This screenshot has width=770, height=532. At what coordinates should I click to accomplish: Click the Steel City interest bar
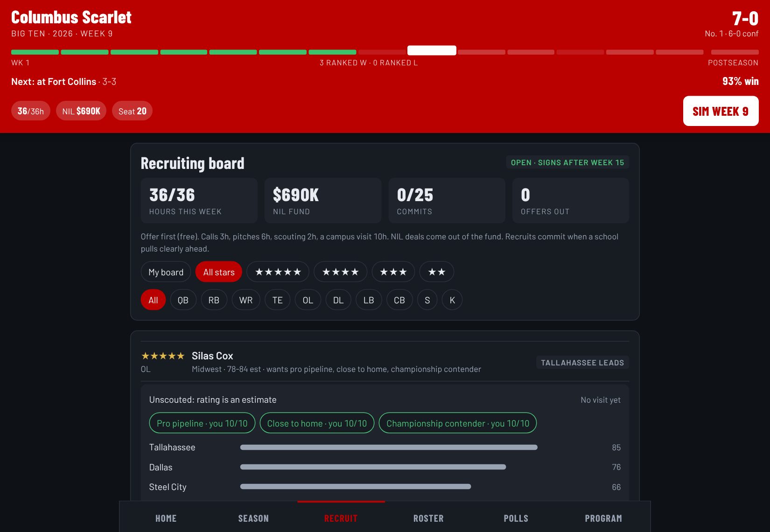[x=356, y=487]
